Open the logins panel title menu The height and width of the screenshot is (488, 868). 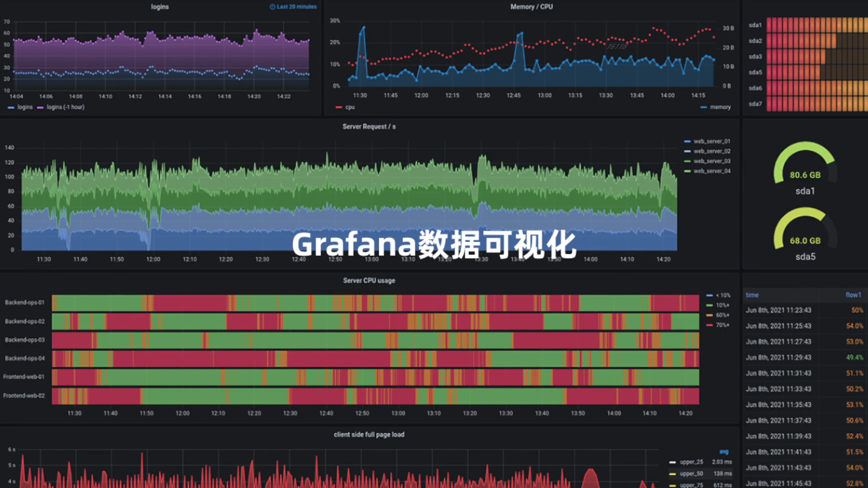pos(160,7)
